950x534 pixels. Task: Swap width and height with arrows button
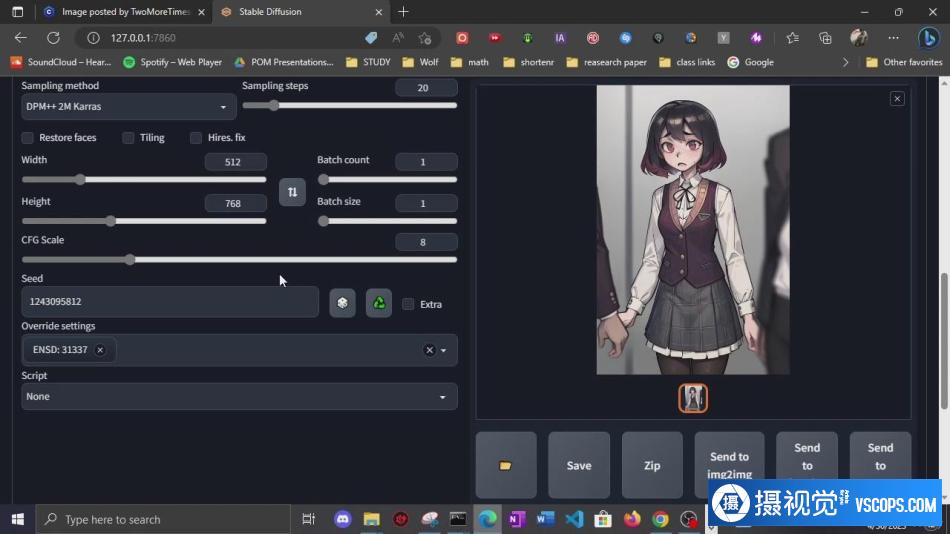click(x=292, y=192)
